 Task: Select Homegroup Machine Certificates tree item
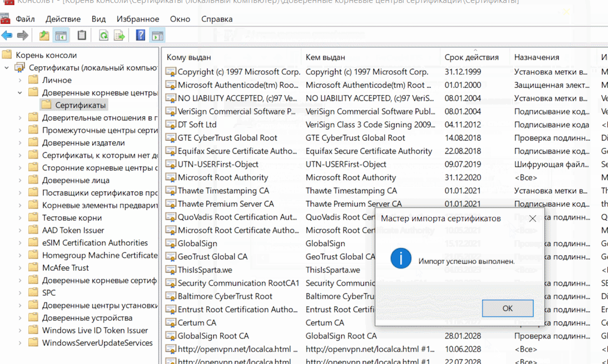click(100, 255)
